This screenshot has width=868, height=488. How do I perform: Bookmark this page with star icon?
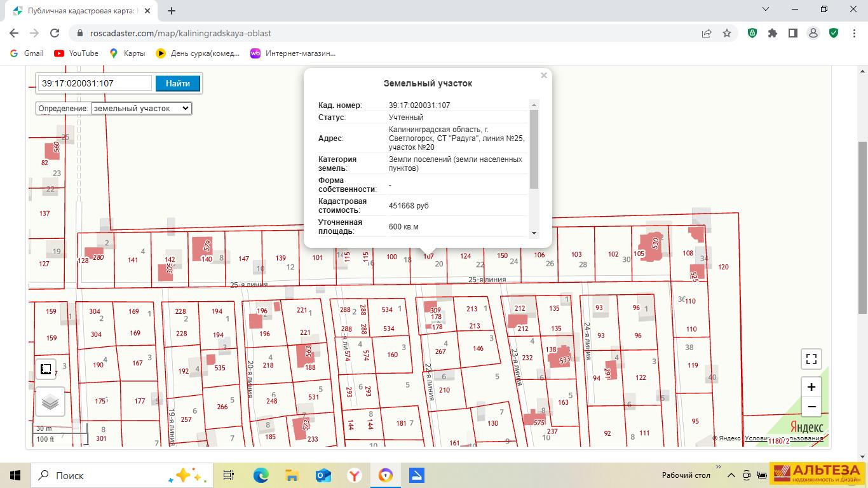[x=727, y=33]
